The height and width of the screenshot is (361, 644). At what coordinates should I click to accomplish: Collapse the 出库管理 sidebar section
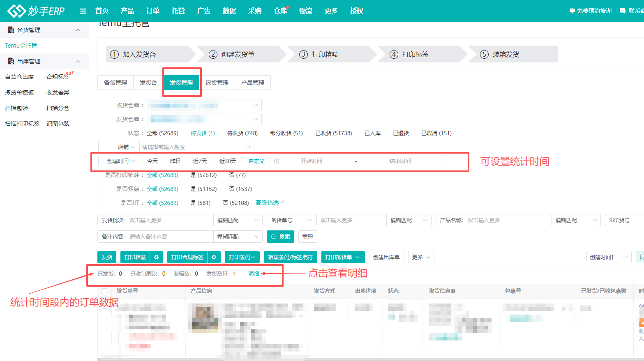pyautogui.click(x=78, y=61)
